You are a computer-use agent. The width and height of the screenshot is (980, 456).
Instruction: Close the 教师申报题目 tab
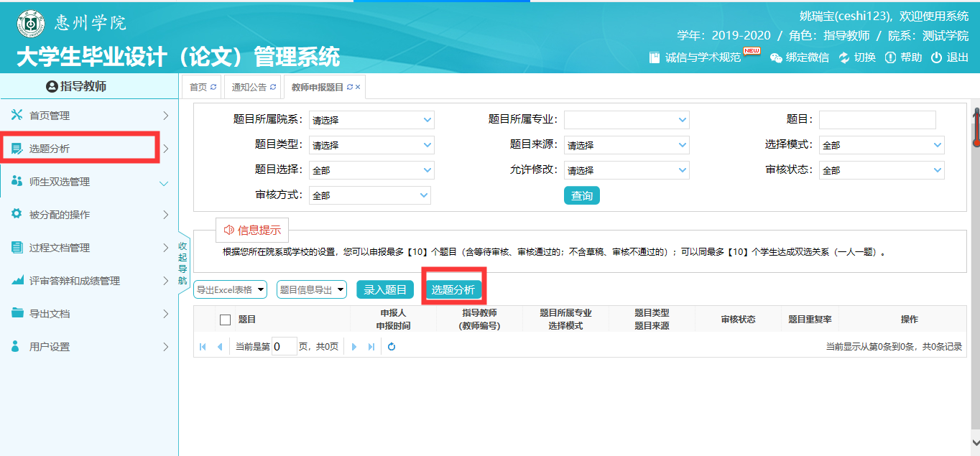pos(358,87)
